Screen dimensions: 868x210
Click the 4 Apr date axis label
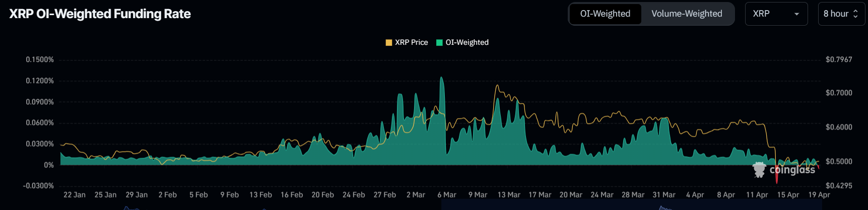(x=695, y=194)
